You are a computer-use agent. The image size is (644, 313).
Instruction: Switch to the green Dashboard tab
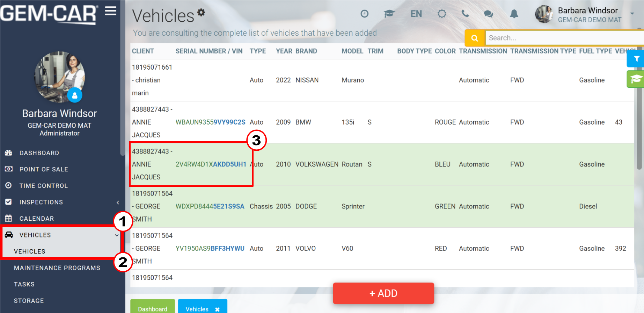(153, 306)
